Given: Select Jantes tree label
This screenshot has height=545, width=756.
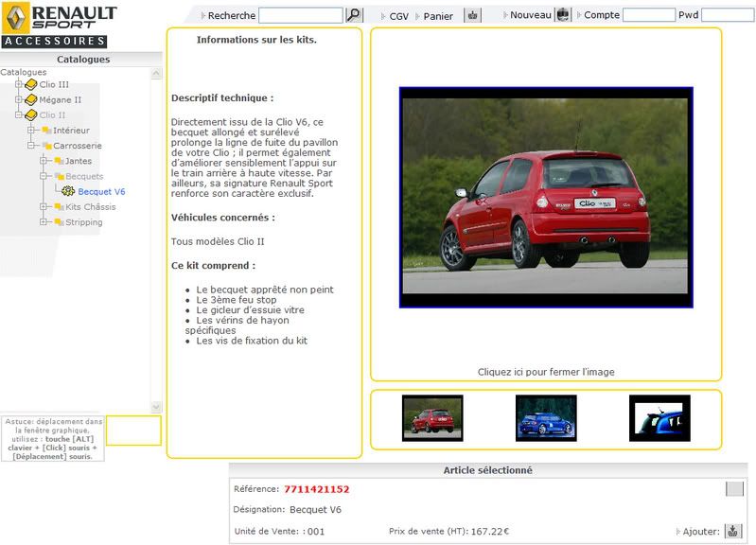Looking at the screenshot, I should (79, 161).
